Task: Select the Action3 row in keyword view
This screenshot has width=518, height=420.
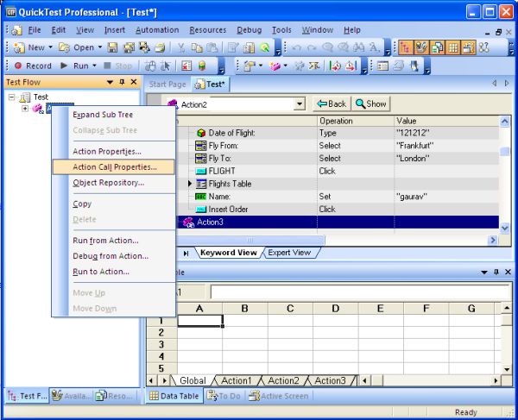Action: pos(338,222)
